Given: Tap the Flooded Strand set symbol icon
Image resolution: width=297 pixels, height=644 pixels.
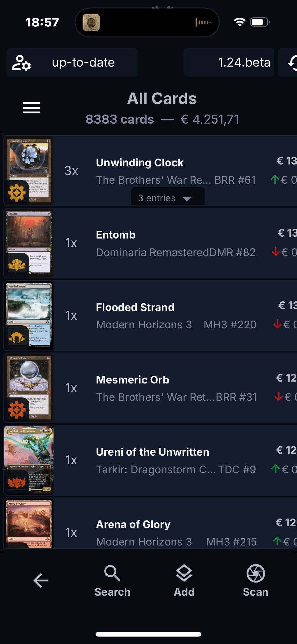Looking at the screenshot, I should 17,338.
